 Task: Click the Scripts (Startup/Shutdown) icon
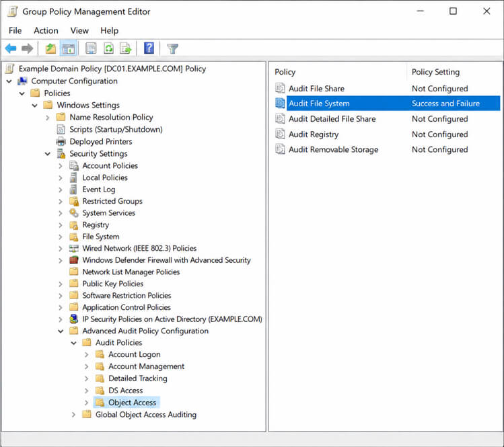pyautogui.click(x=61, y=130)
